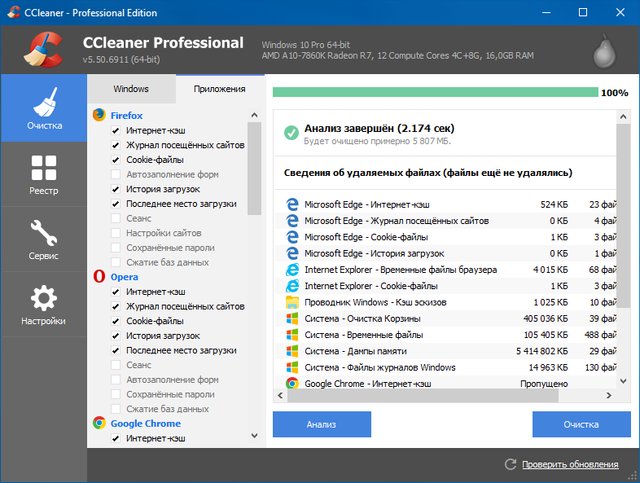Open the Настройки settings gear
The height and width of the screenshot is (483, 640).
pos(43,304)
